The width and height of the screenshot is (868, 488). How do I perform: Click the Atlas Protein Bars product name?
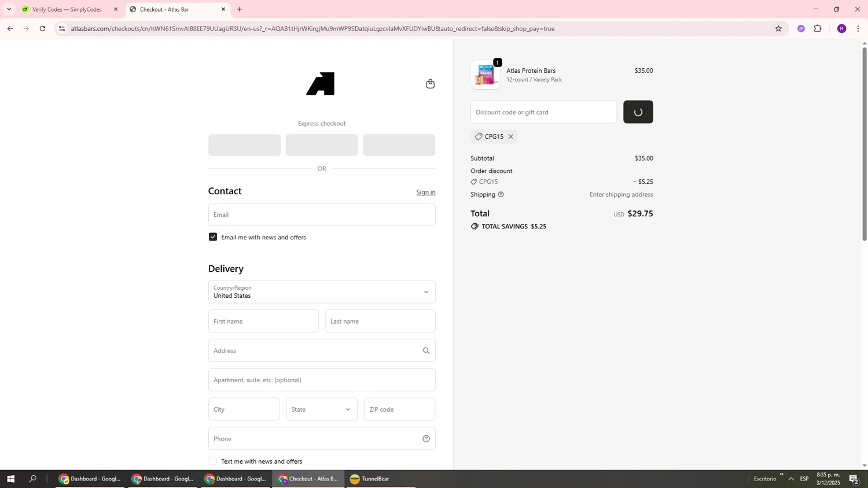coord(531,71)
